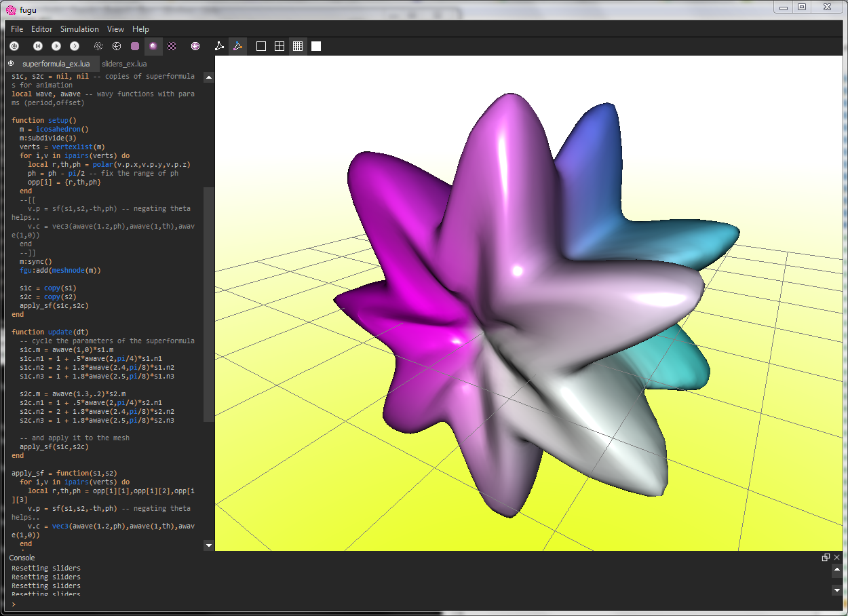
Task: Switch to wireframe sphere render mode
Action: [x=117, y=46]
